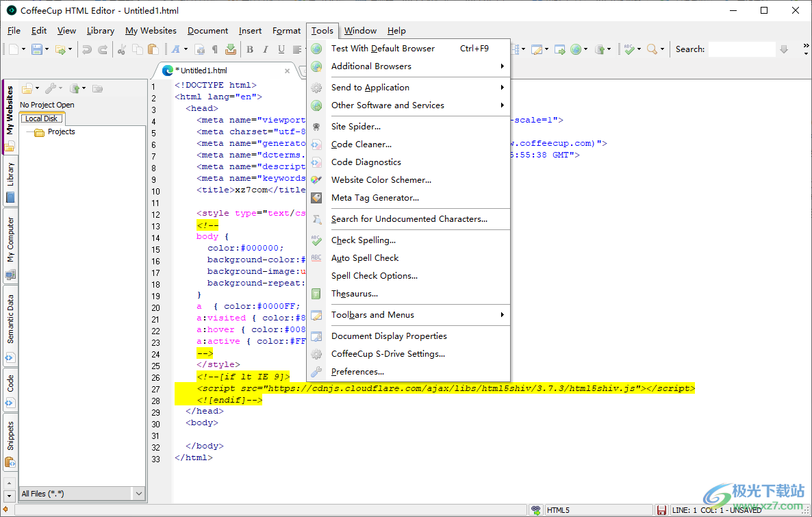Switch to the My Computer side tab

[10, 246]
